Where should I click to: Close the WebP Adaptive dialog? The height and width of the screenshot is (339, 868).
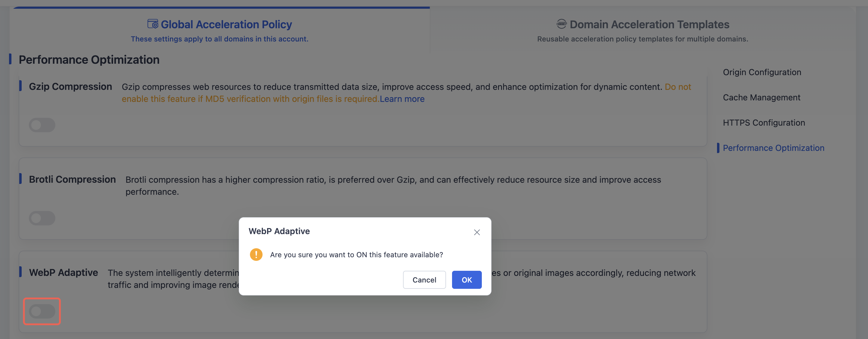click(x=477, y=232)
